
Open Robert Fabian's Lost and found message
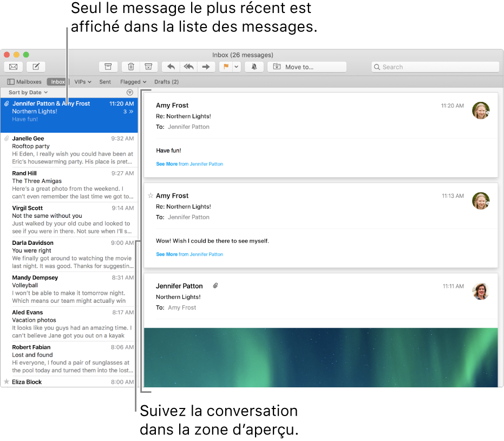tap(69, 358)
